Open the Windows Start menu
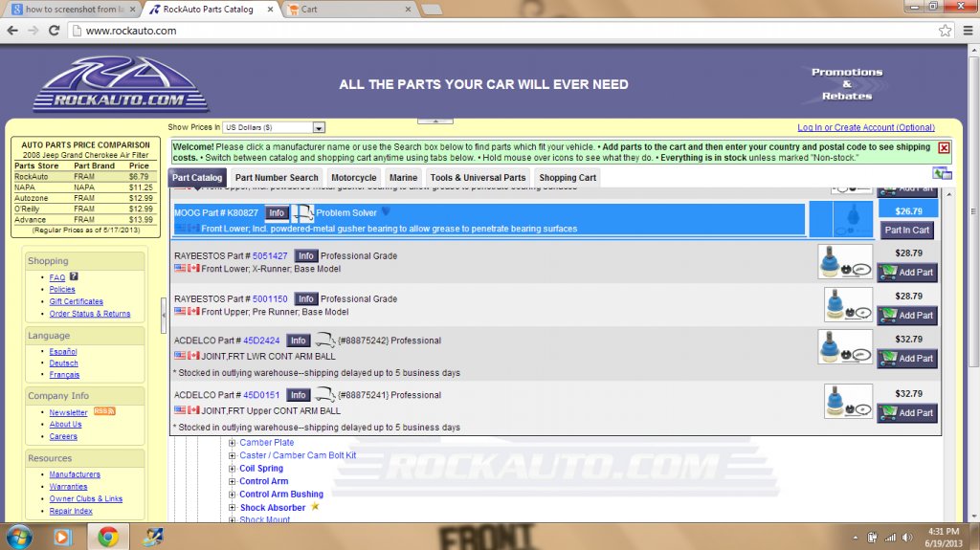 pyautogui.click(x=18, y=537)
